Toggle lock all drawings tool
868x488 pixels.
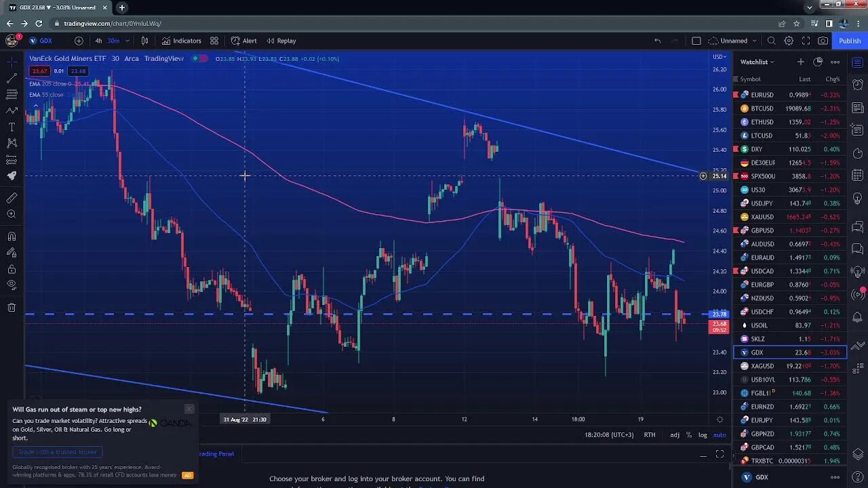click(12, 269)
